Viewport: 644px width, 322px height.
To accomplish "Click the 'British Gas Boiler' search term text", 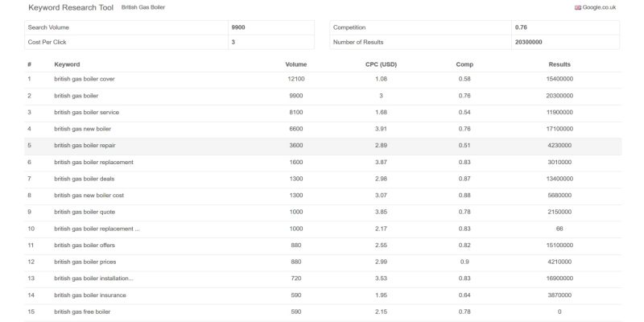I will pyautogui.click(x=143, y=7).
